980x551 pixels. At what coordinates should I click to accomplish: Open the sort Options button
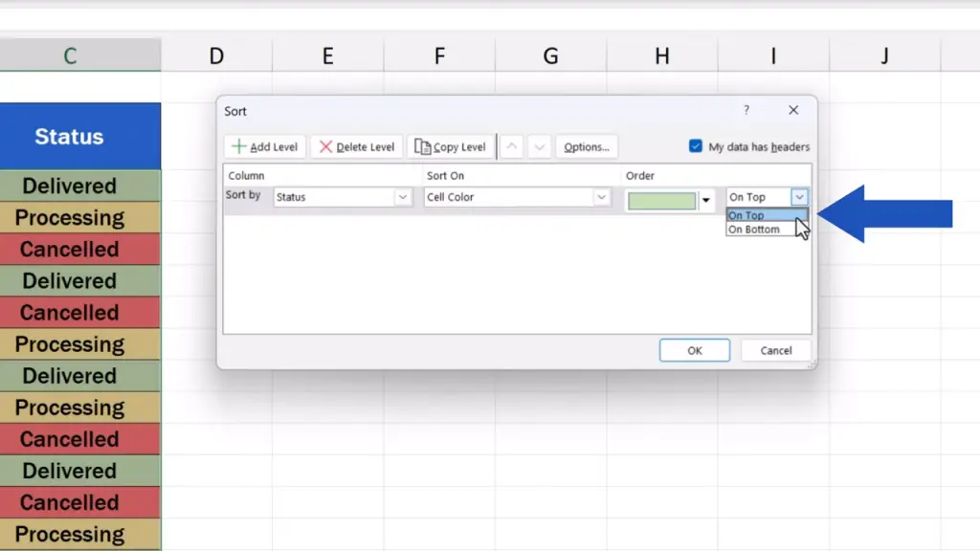click(x=586, y=147)
